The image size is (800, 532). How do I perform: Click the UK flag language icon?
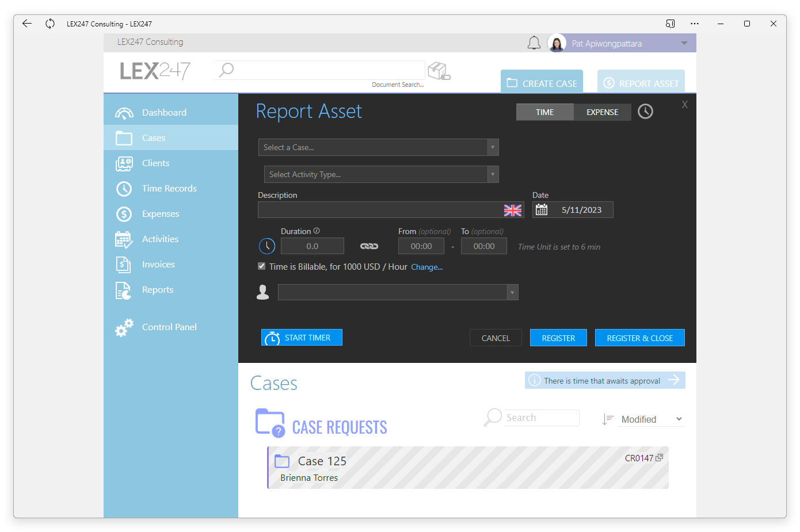(513, 210)
